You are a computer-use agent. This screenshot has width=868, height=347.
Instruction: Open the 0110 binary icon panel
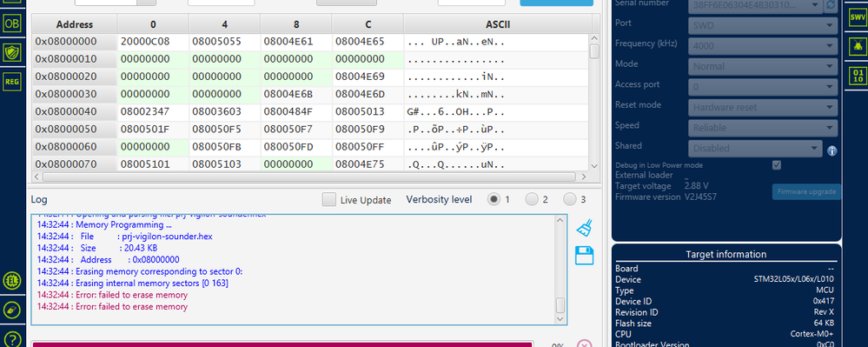(858, 76)
